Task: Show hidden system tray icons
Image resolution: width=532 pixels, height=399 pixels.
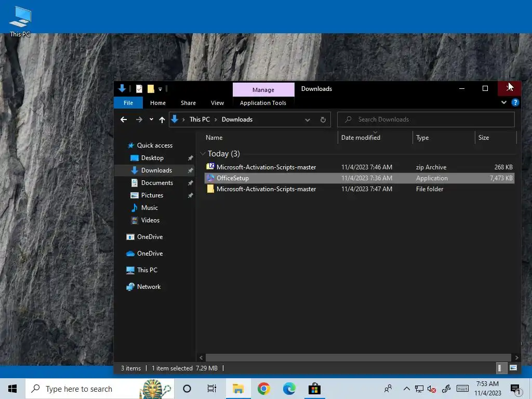Action: (406, 389)
